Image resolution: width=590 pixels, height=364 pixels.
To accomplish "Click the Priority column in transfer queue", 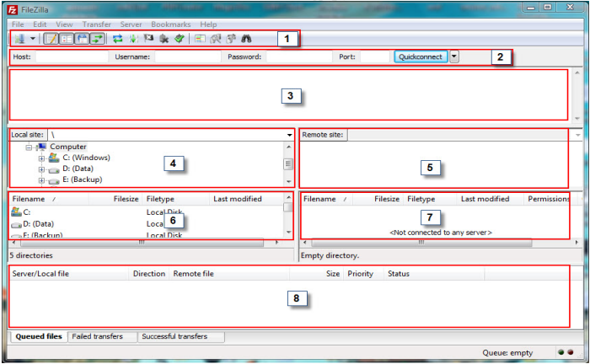I will point(363,274).
